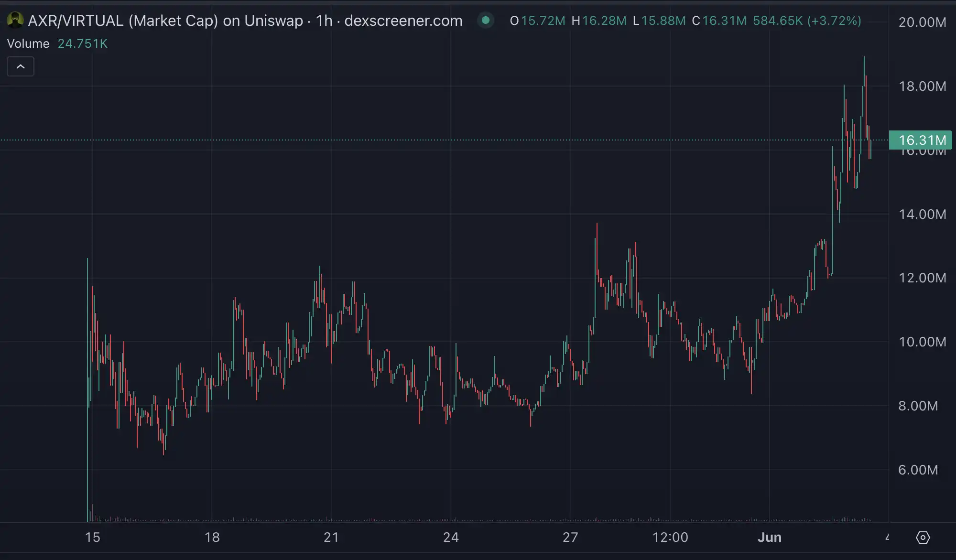The height and width of the screenshot is (560, 956).
Task: Collapse the indicator legend with chevron
Action: pyautogui.click(x=21, y=66)
